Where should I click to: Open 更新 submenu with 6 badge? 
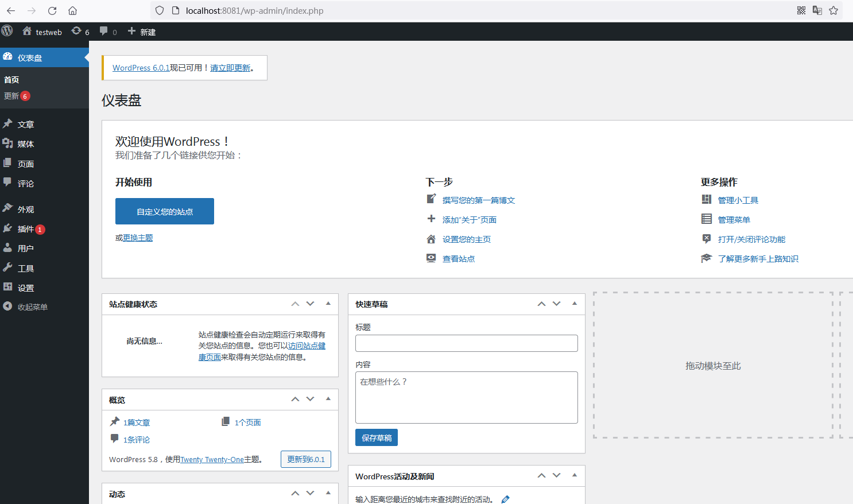(17, 96)
